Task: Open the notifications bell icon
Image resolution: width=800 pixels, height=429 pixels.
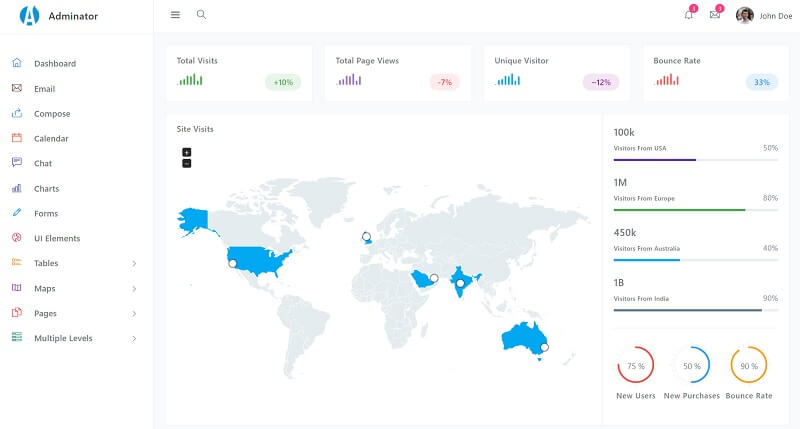Action: point(688,15)
